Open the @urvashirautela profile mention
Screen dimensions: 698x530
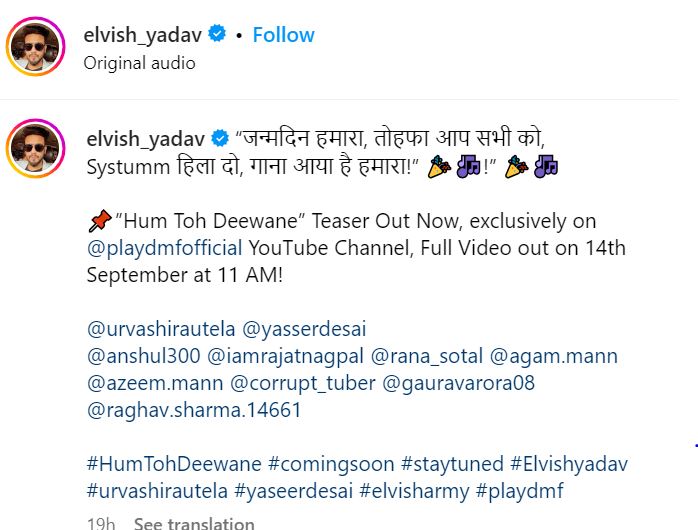coord(161,329)
